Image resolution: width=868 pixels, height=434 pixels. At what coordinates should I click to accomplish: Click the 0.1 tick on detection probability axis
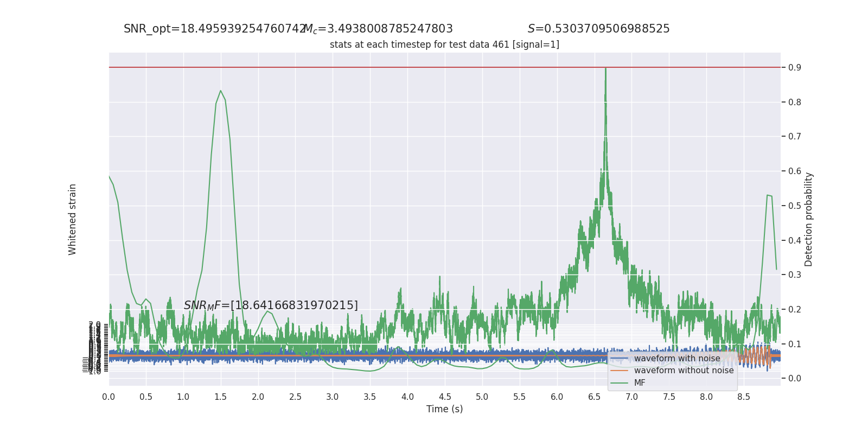pyautogui.click(x=795, y=344)
